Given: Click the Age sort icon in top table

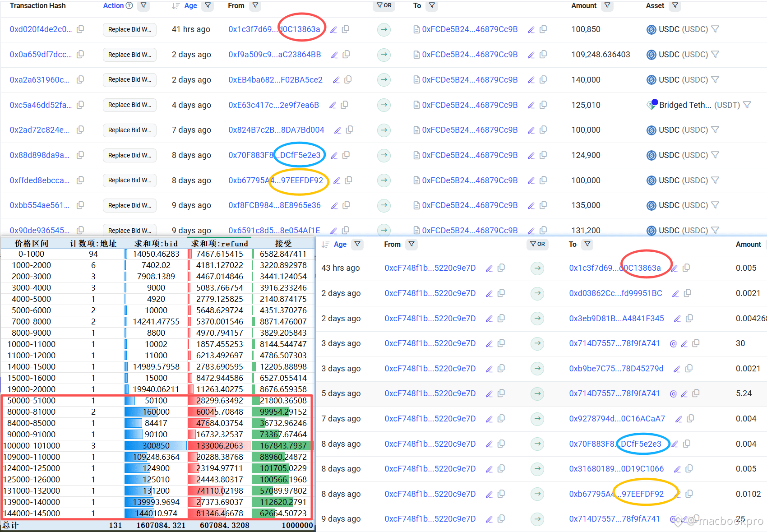Looking at the screenshot, I should tap(176, 6).
